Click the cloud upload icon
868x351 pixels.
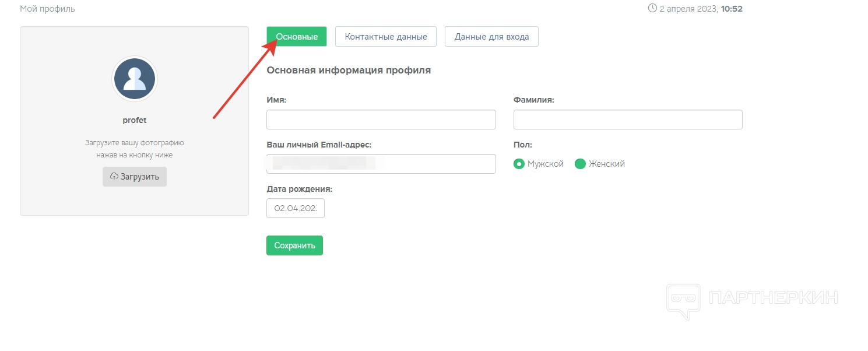click(114, 177)
